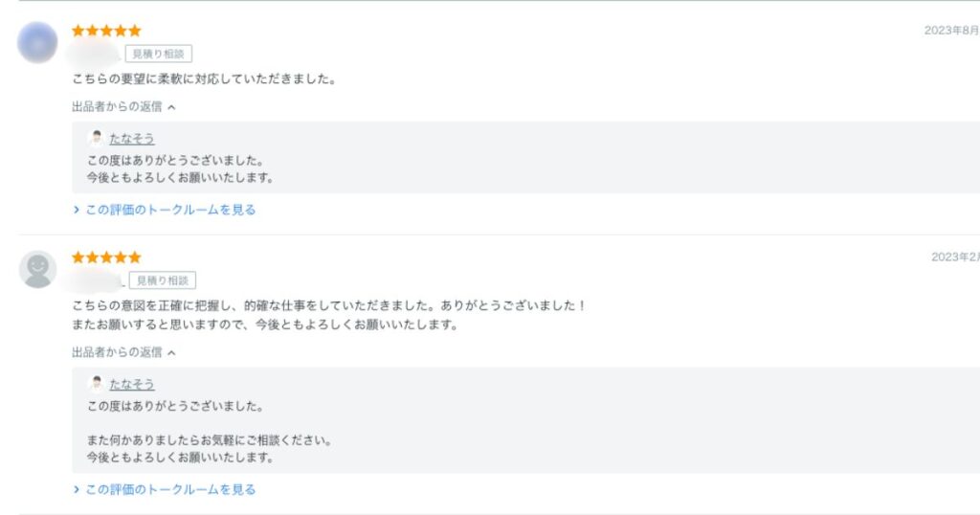Click chevron beside second 出品者からの返信
The image size is (980, 515).
click(x=172, y=353)
